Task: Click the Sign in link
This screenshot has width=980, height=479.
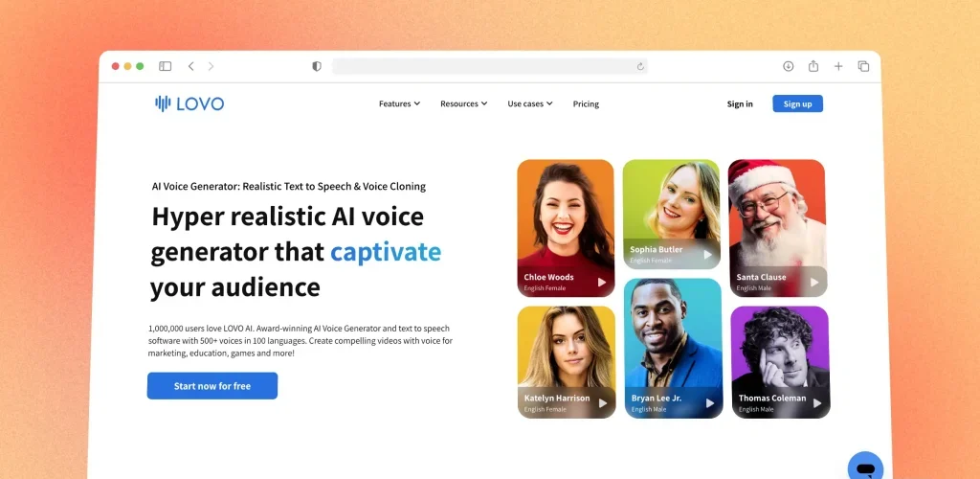Action: pos(740,104)
